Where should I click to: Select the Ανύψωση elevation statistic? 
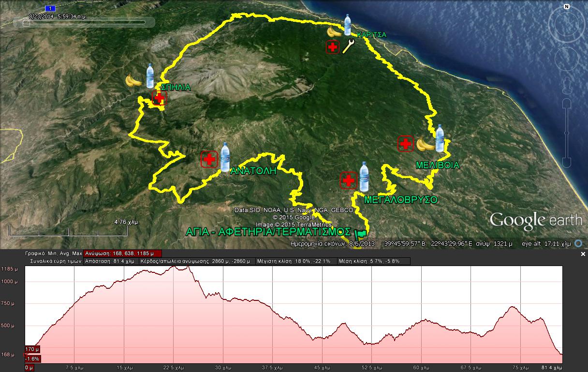[x=122, y=253]
